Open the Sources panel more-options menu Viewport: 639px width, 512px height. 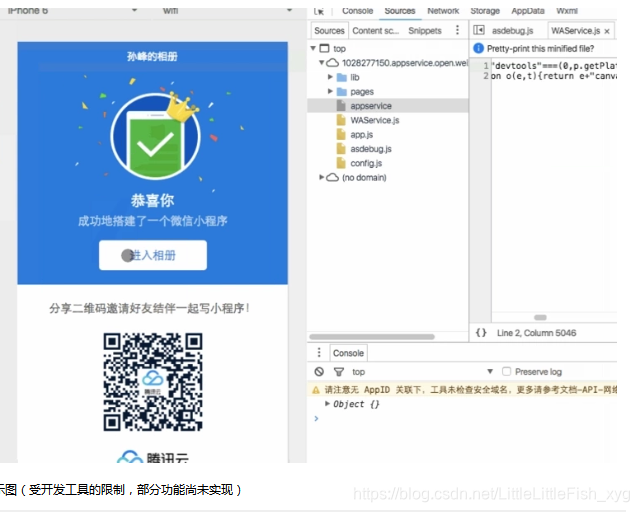click(457, 30)
